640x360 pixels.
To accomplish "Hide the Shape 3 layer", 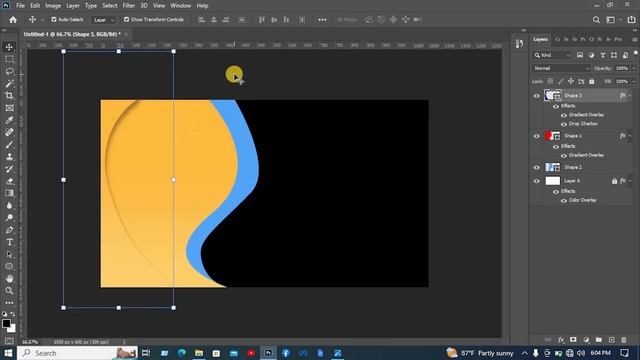I will pyautogui.click(x=537, y=96).
